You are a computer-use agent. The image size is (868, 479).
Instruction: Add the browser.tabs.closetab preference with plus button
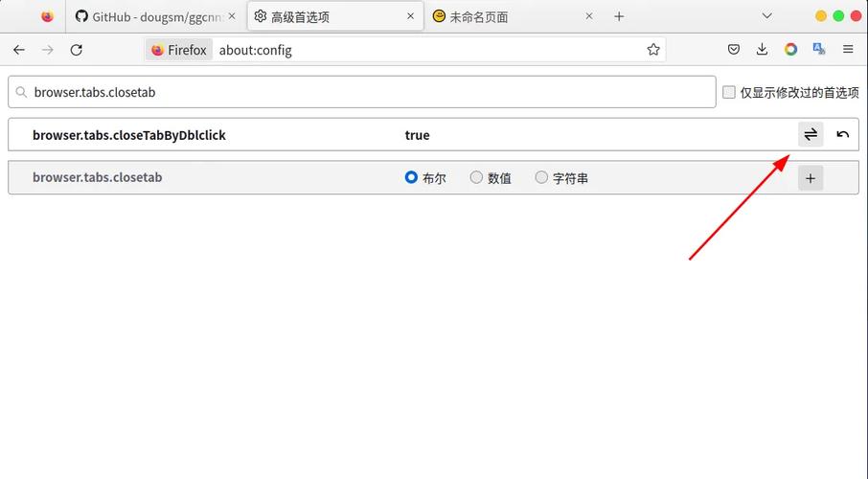point(811,178)
